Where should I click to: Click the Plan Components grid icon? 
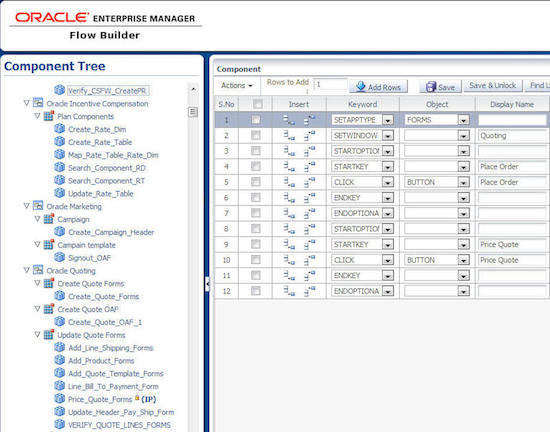49,116
